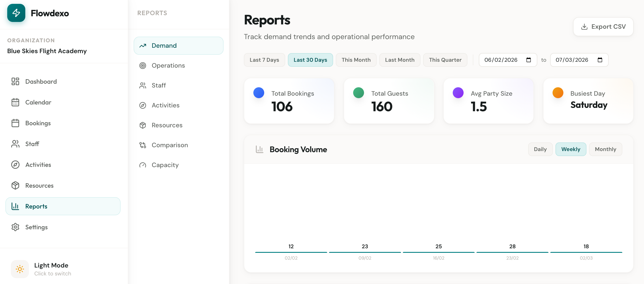Image resolution: width=644 pixels, height=284 pixels.
Task: Select the Calendar icon in sidebar
Action: pyautogui.click(x=15, y=102)
